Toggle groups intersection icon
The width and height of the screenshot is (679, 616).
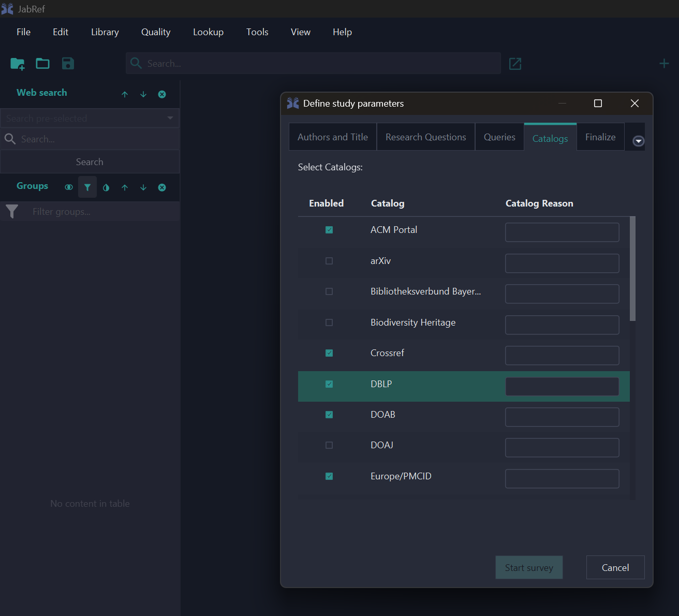click(69, 187)
